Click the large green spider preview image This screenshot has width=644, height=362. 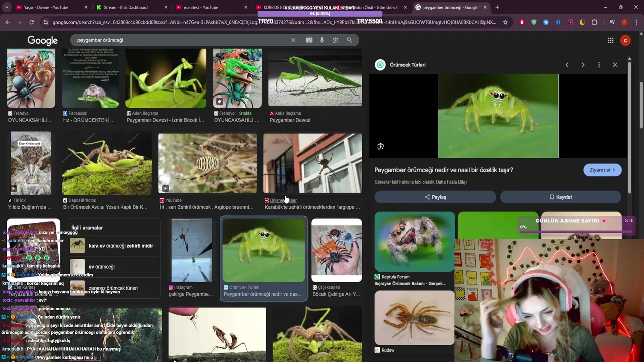[x=498, y=116]
